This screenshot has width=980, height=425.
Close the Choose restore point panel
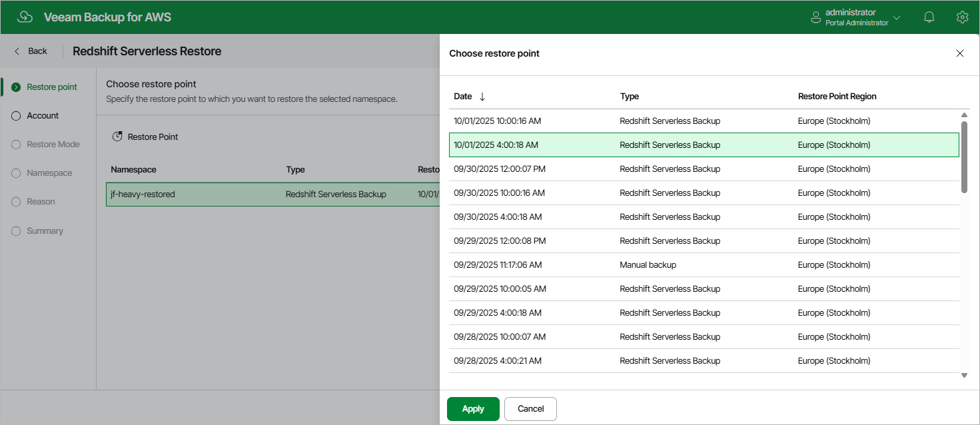click(x=960, y=53)
